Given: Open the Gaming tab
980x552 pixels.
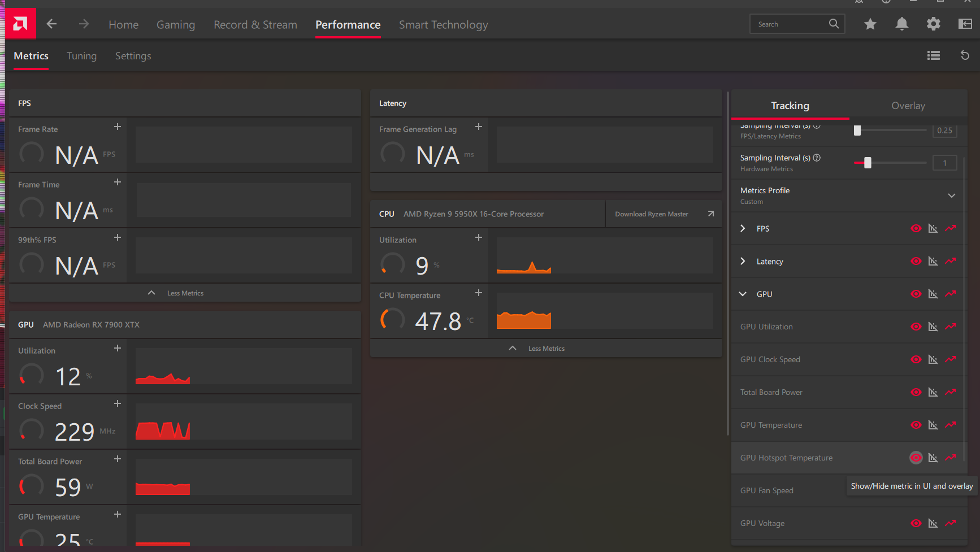Looking at the screenshot, I should click(176, 25).
